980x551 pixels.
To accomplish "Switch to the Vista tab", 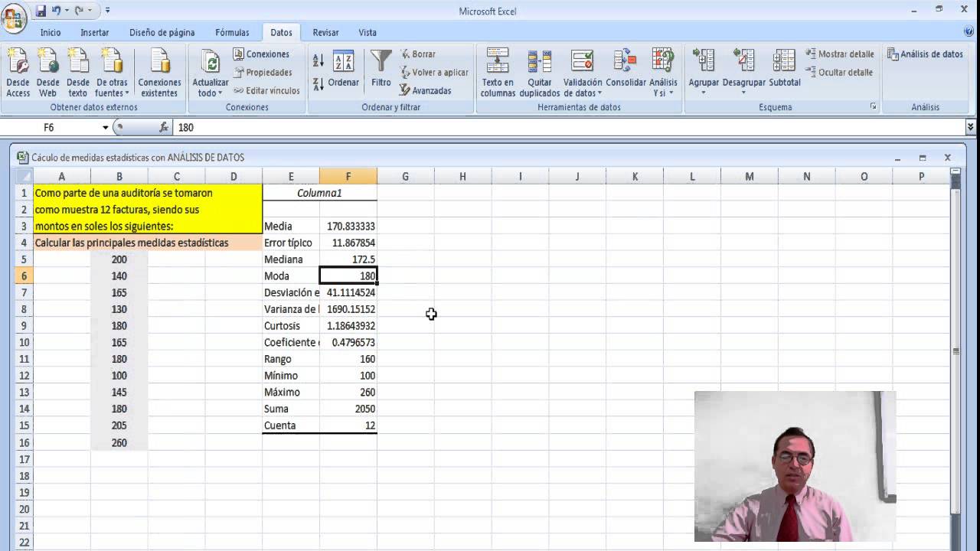I will point(367,32).
